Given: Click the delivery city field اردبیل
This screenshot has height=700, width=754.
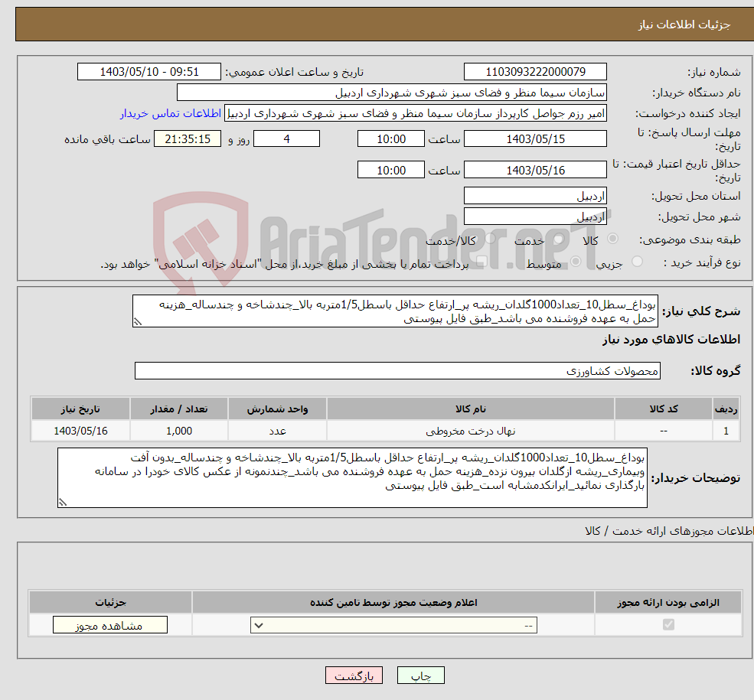Looking at the screenshot, I should point(535,217).
